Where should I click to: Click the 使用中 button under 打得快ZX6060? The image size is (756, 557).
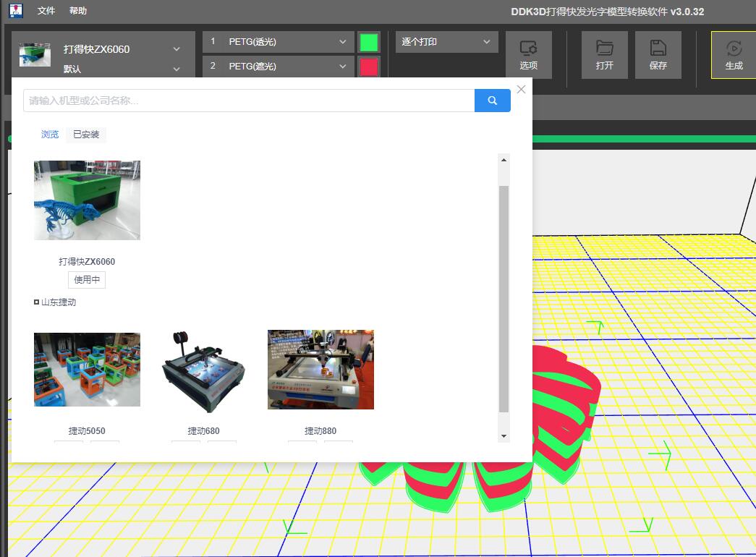(87, 280)
